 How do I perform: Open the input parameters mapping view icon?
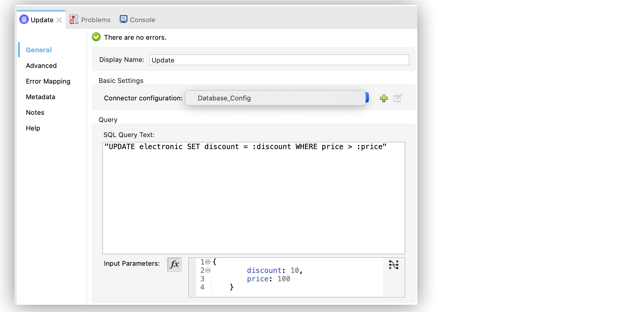coord(393,265)
